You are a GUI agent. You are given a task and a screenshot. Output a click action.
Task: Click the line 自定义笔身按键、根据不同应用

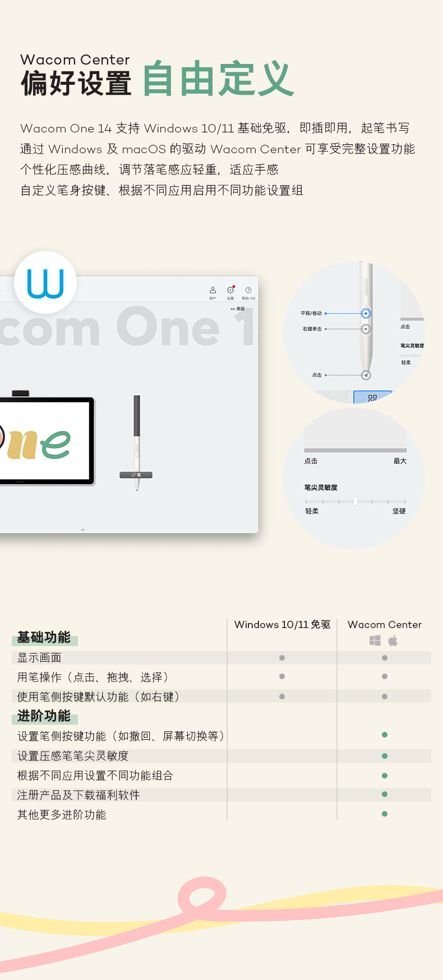[x=161, y=190]
